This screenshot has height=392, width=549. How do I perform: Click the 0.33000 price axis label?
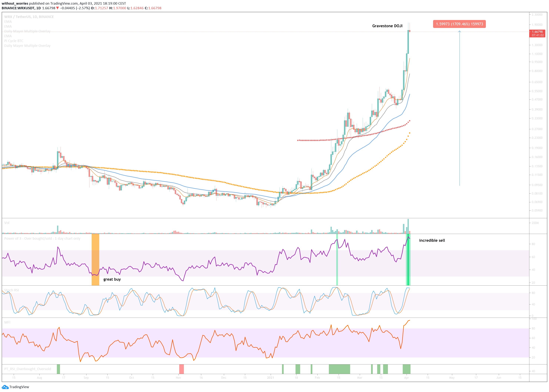537,118
